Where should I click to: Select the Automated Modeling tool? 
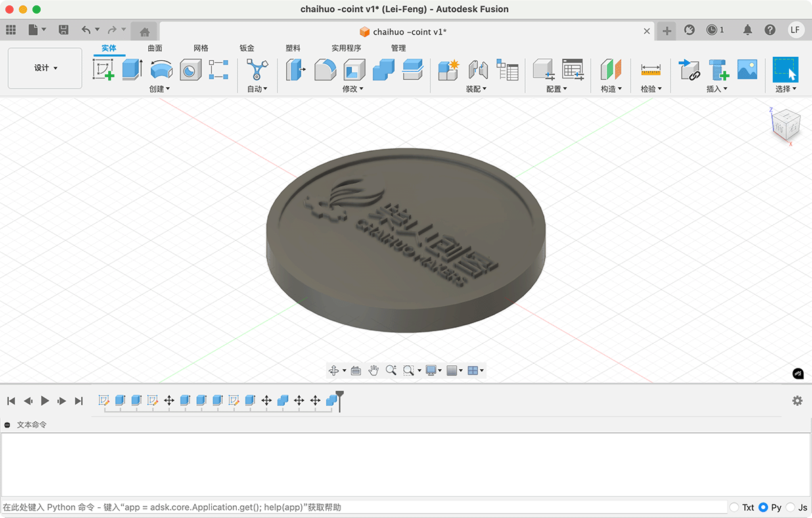pyautogui.click(x=257, y=70)
